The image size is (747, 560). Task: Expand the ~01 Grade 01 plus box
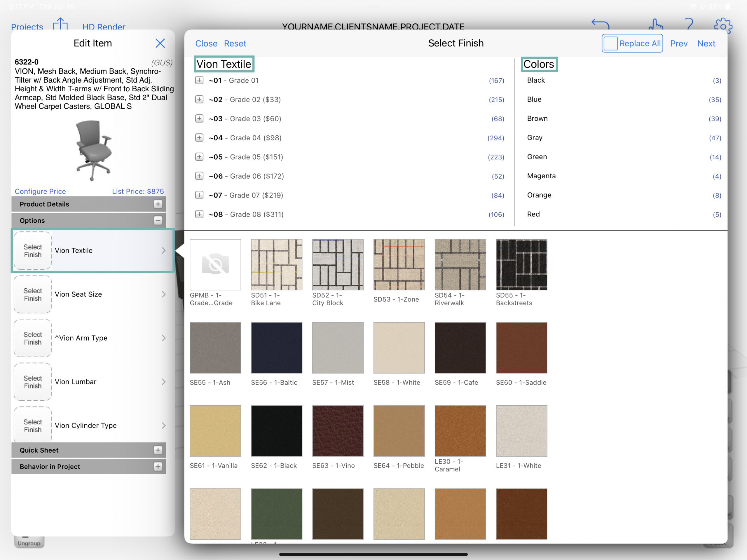tap(199, 80)
